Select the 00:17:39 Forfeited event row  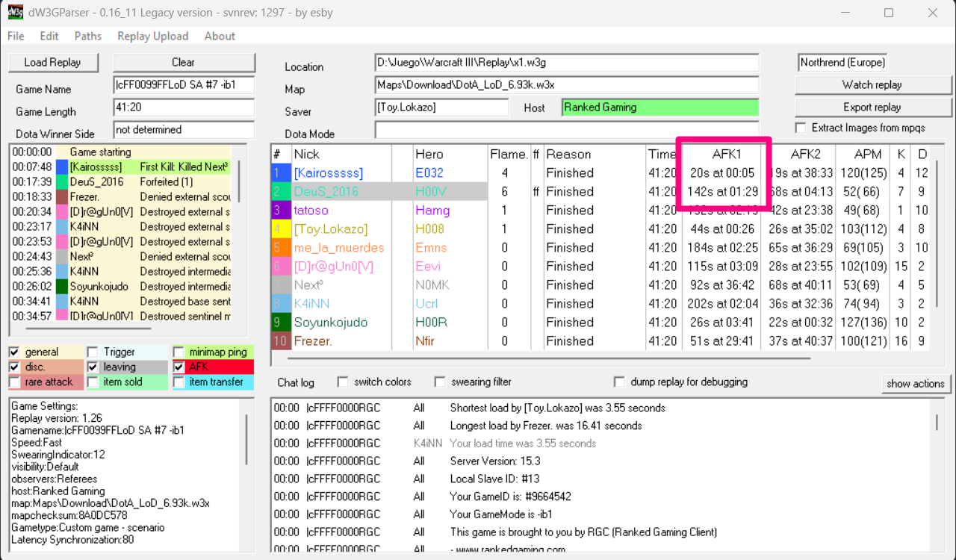click(121, 182)
